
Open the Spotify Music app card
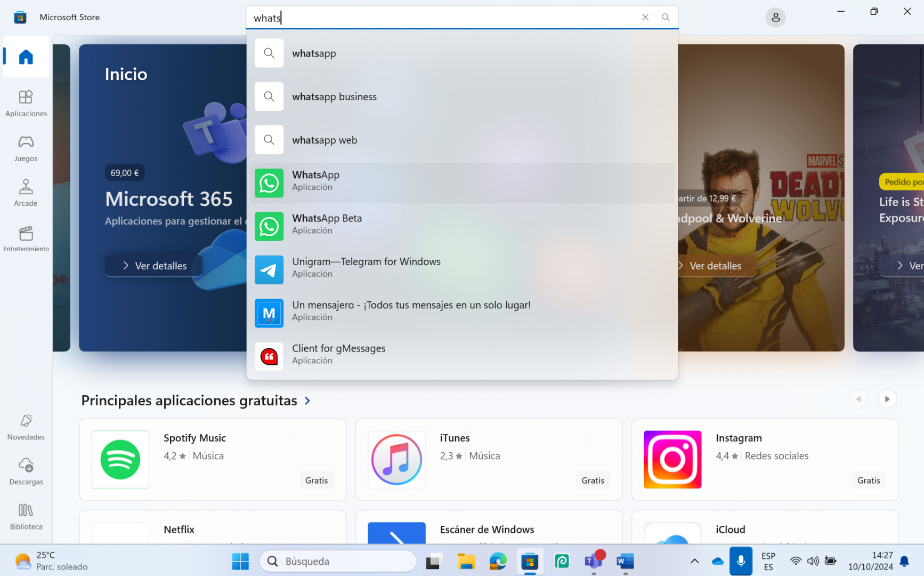tap(213, 459)
